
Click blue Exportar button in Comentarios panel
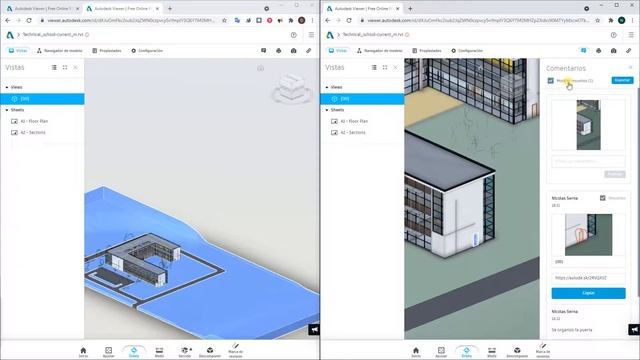coord(622,80)
